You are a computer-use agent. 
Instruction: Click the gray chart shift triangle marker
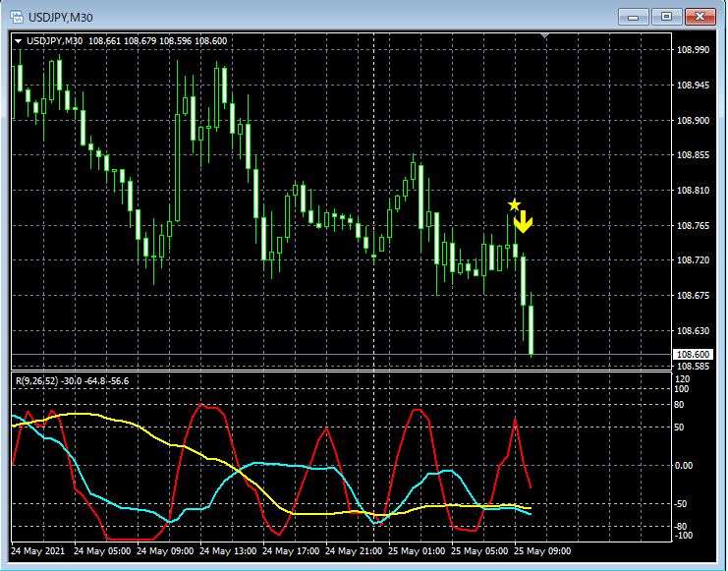[x=544, y=35]
